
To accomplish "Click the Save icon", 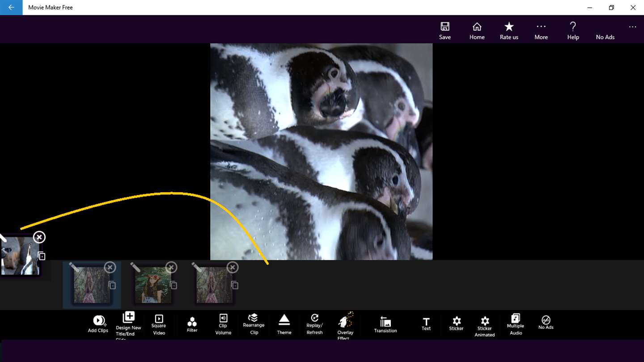I will tap(445, 30).
